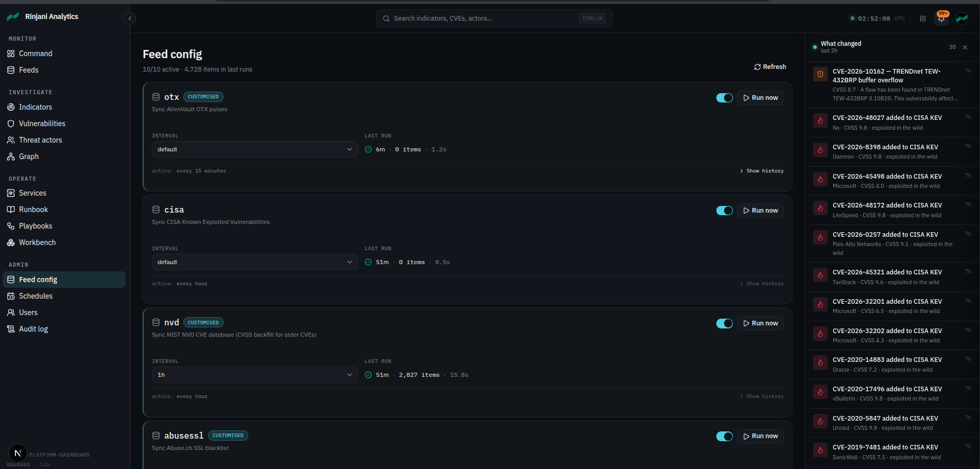Open Audit log page
The height and width of the screenshot is (469, 980).
(64, 329)
